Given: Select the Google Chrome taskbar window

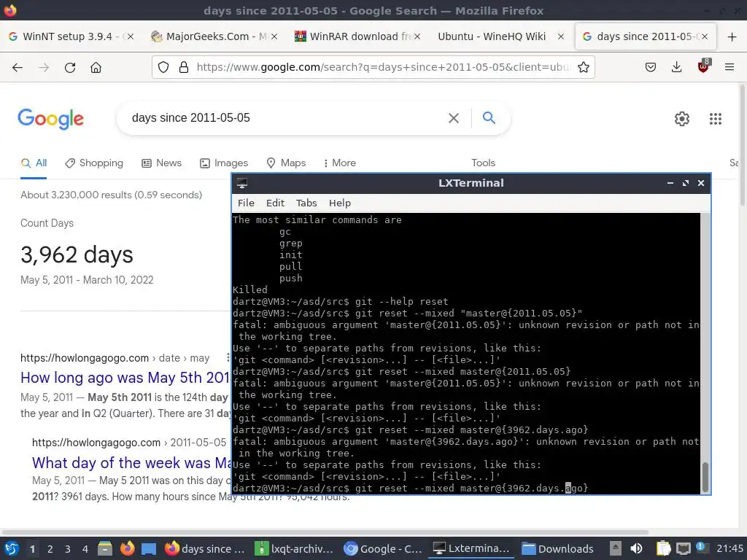Looking at the screenshot, I should [x=382, y=548].
